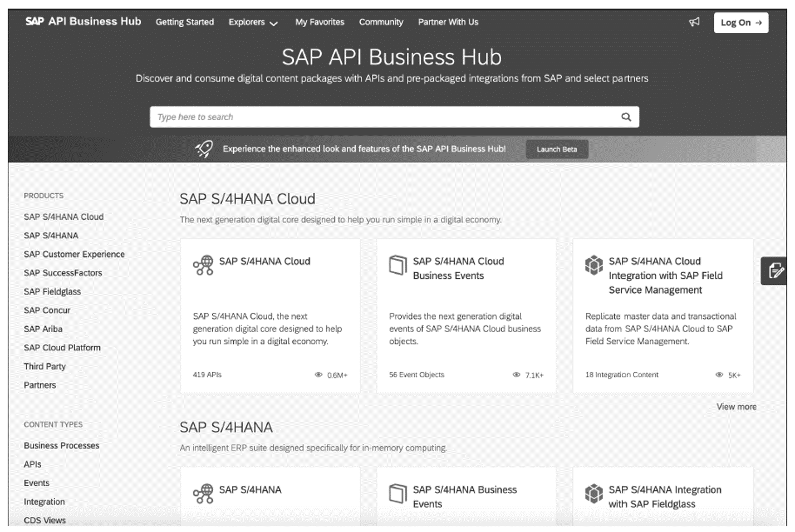Image resolution: width=795 pixels, height=532 pixels.
Task: Filter by APIs content type
Action: 32,465
